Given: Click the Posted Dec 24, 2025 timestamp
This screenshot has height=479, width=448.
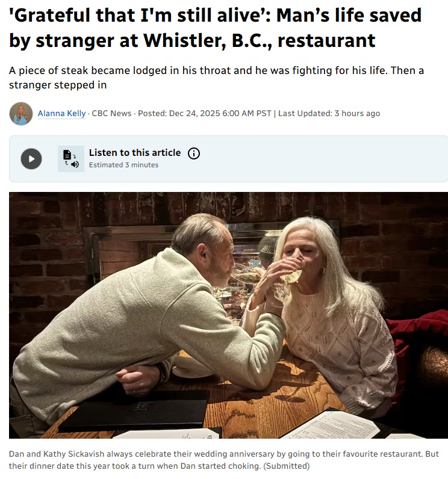Looking at the screenshot, I should pos(205,113).
